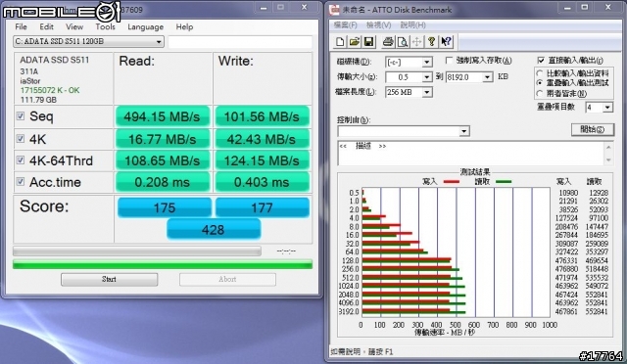
Task: Open the 磁碟機 [-c-] drive dropdown
Action: point(427,63)
